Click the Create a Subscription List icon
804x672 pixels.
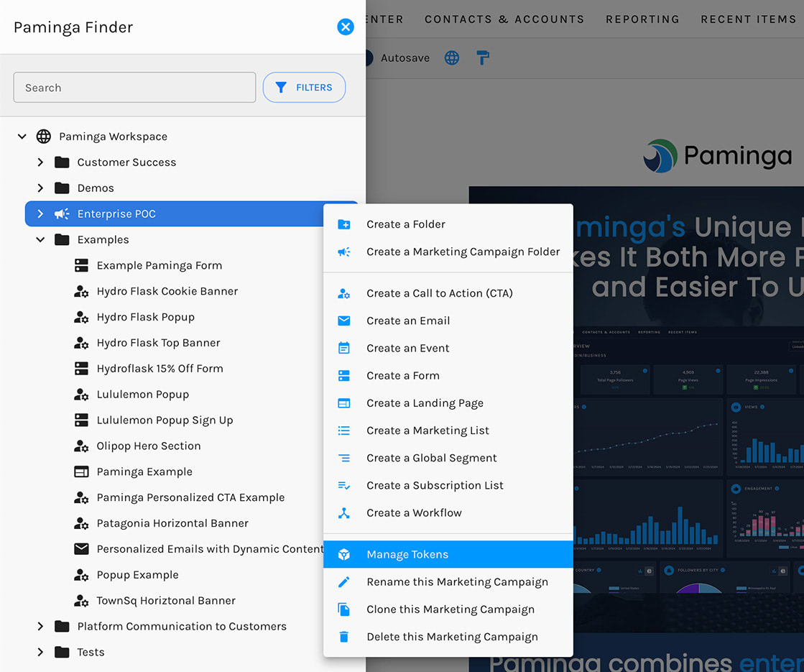click(344, 485)
